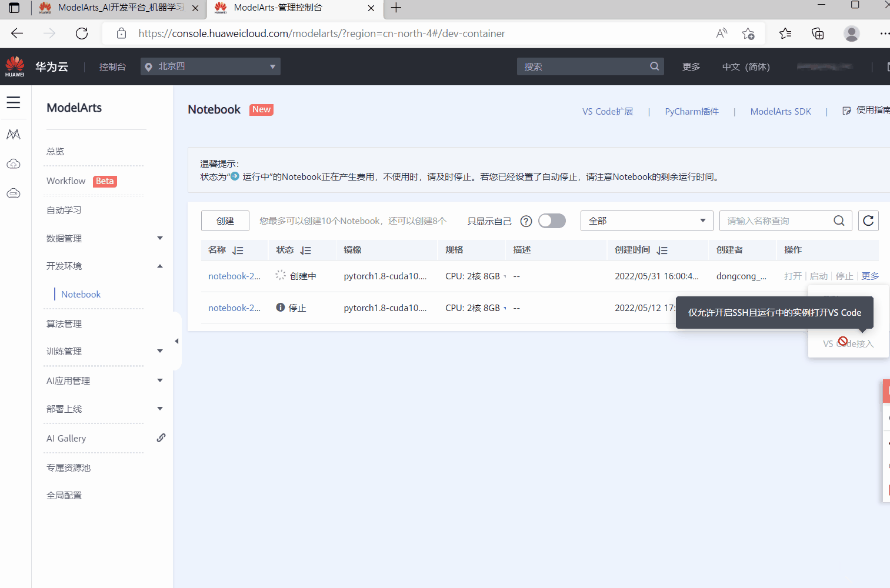The height and width of the screenshot is (588, 890).
Task: Expand the 数据管理 menu section
Action: tap(160, 238)
